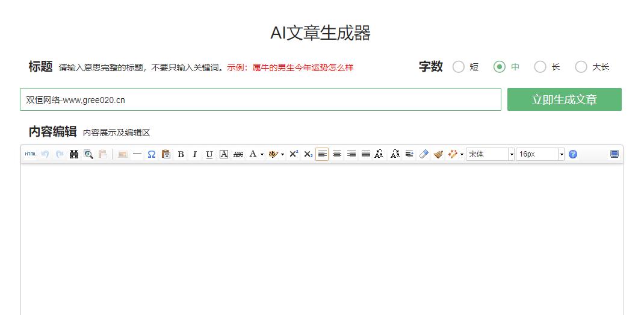Align text left
The height and width of the screenshot is (315, 644).
coord(322,154)
